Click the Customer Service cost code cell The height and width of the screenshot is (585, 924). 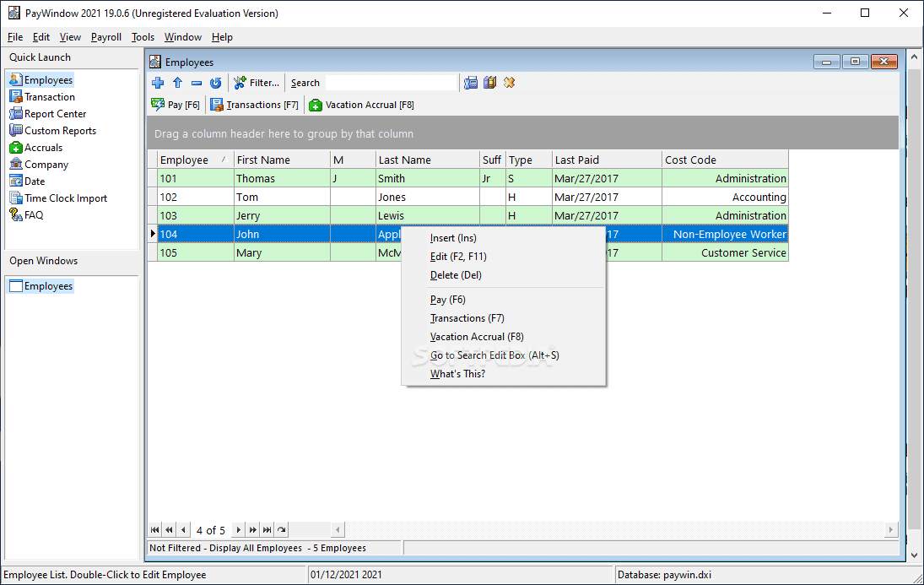pyautogui.click(x=726, y=253)
